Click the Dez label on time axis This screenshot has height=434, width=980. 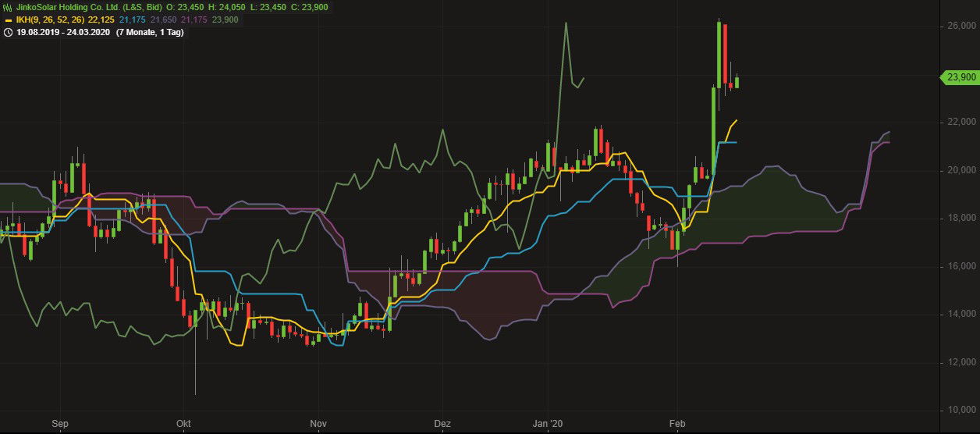(x=442, y=423)
